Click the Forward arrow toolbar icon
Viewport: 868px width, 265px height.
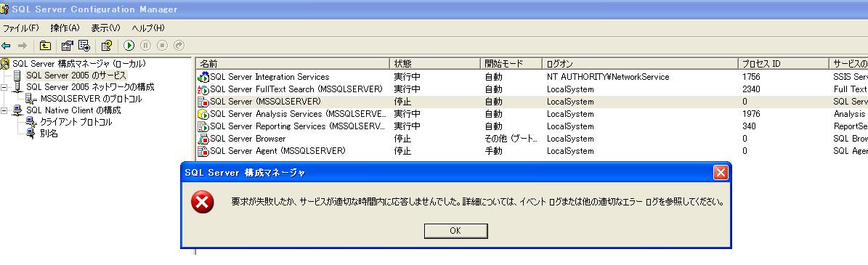(23, 45)
